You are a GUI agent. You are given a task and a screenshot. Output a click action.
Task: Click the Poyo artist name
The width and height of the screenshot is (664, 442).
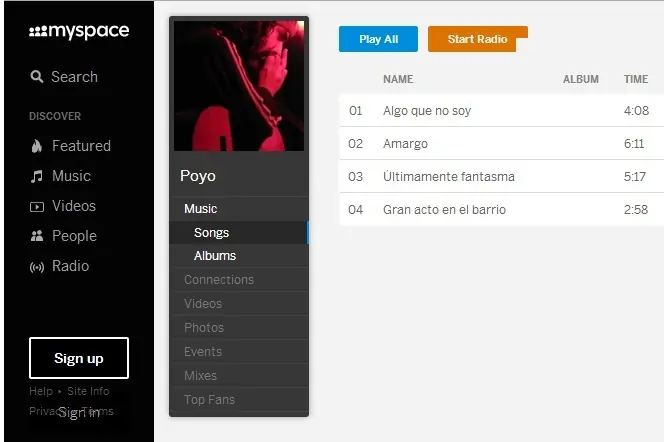coord(198,176)
